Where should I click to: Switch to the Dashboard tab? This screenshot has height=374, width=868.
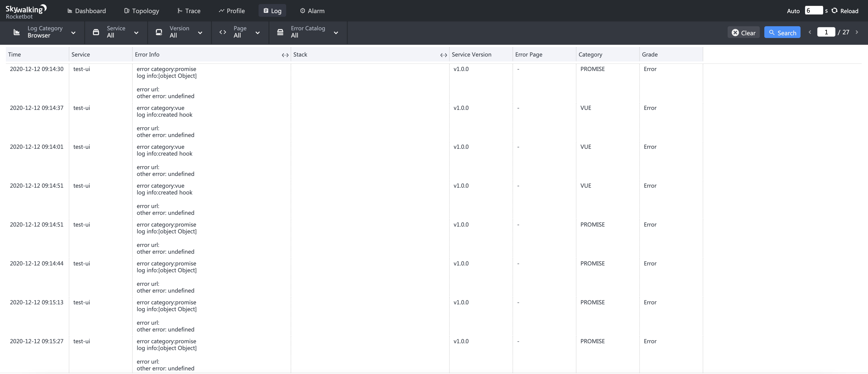coord(87,11)
